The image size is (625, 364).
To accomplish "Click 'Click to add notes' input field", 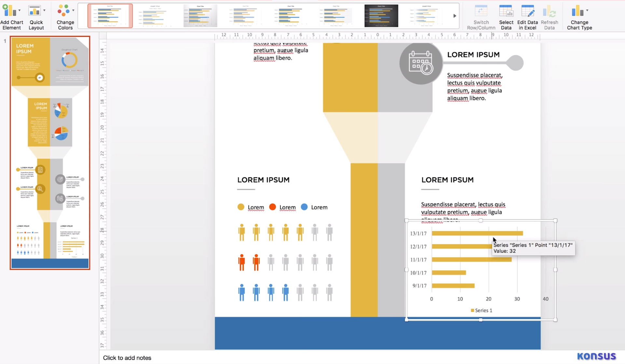I will [x=127, y=357].
